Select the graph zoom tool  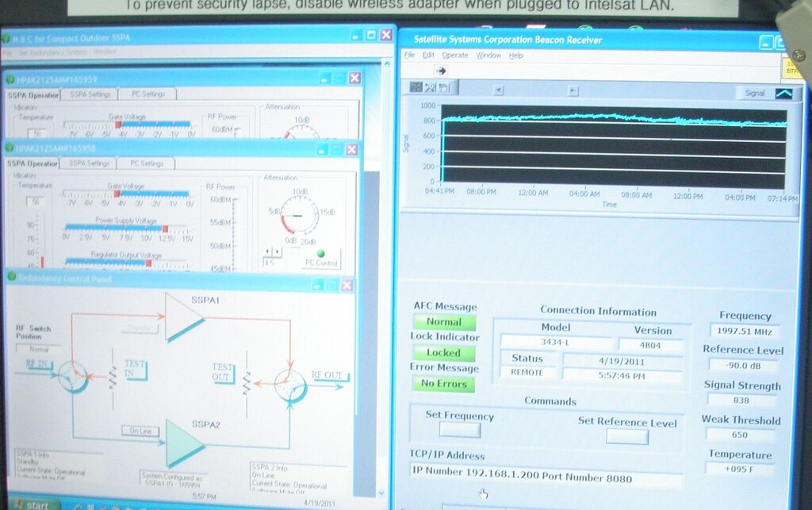point(430,87)
